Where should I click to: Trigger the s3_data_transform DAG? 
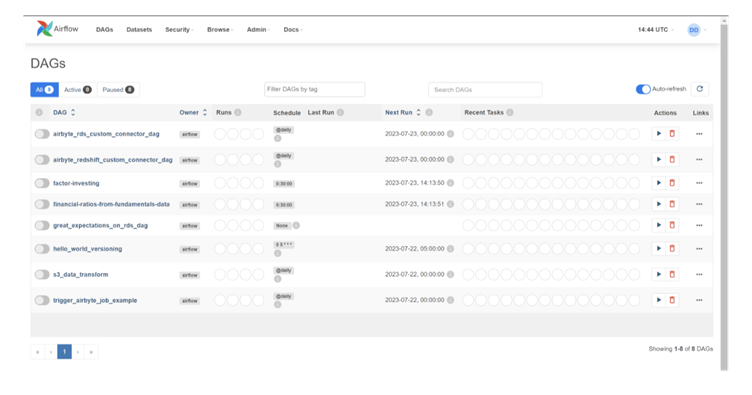658,275
